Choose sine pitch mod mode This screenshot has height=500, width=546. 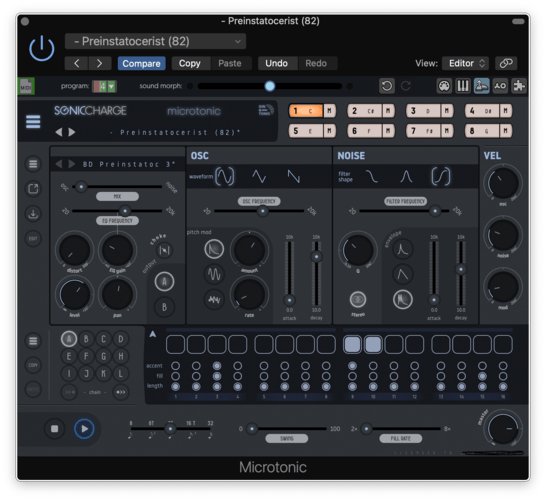coord(214,274)
